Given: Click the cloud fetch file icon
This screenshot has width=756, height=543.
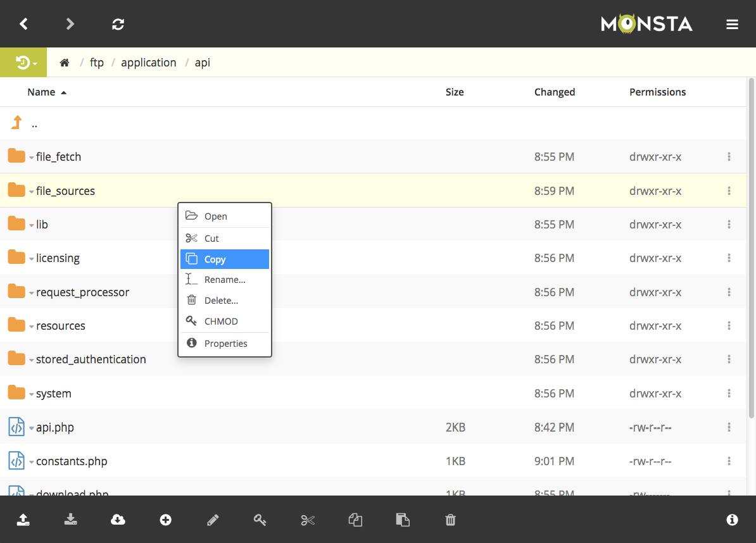Looking at the screenshot, I should [x=118, y=520].
